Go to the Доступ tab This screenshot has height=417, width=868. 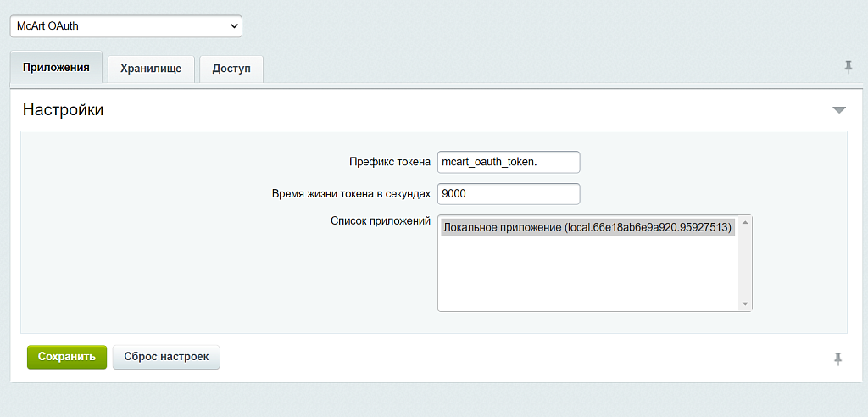click(x=231, y=69)
